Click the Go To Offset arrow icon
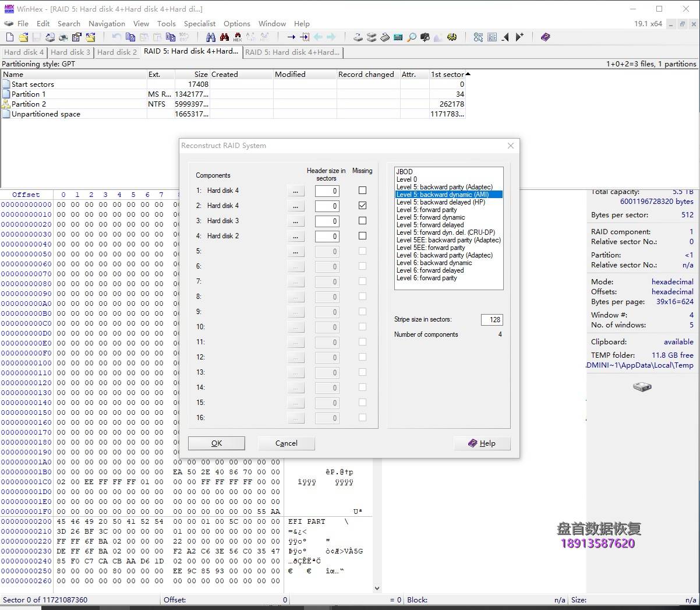The width and height of the screenshot is (700, 610). 291,37
